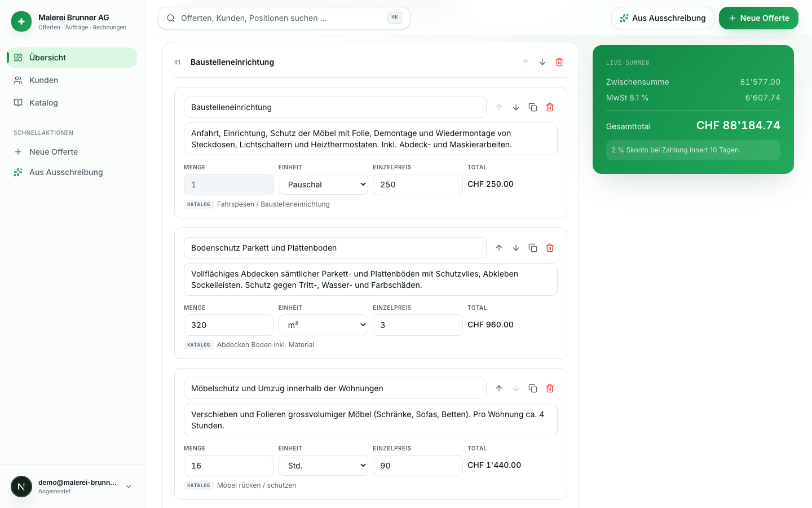Image resolution: width=812 pixels, height=508 pixels.
Task: Move Bodenschutz Parkett position up
Action: coord(499,248)
